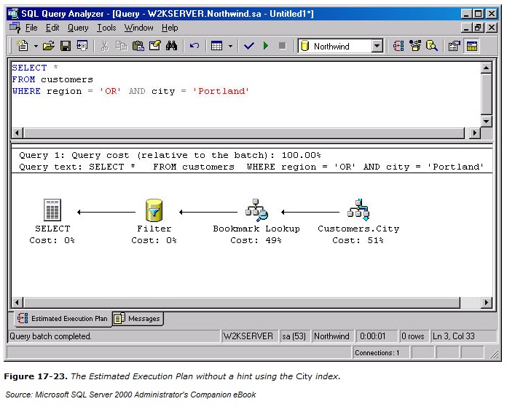Save the query with floppy icon
The image size is (507, 420).
click(x=66, y=46)
